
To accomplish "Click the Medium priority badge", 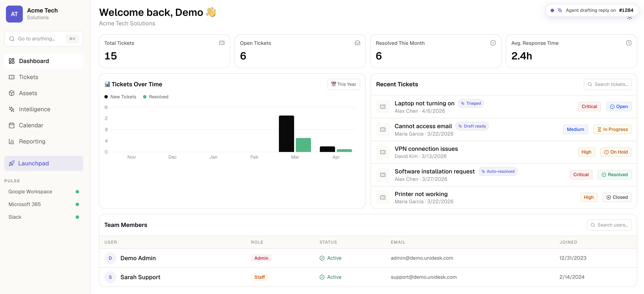I will [x=576, y=129].
